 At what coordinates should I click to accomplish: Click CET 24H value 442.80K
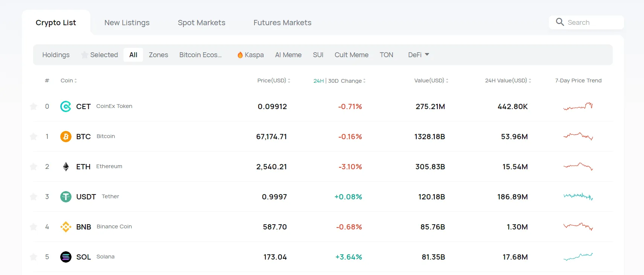513,106
